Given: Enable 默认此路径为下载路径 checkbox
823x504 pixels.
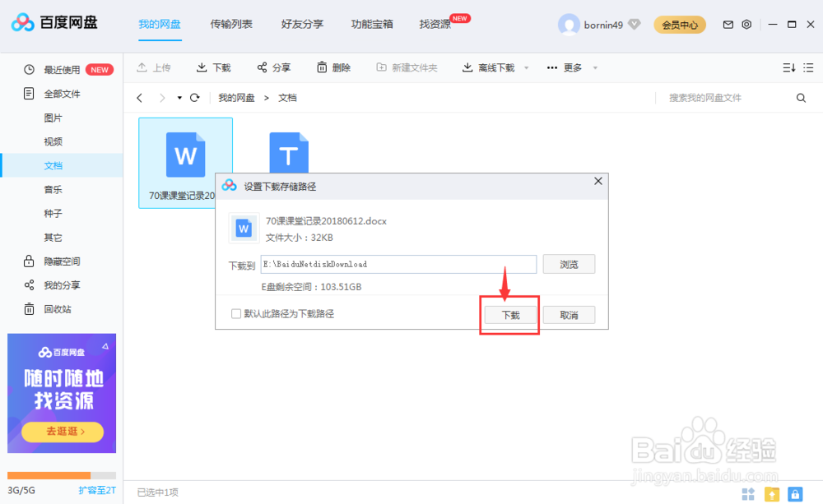Looking at the screenshot, I should (x=234, y=314).
